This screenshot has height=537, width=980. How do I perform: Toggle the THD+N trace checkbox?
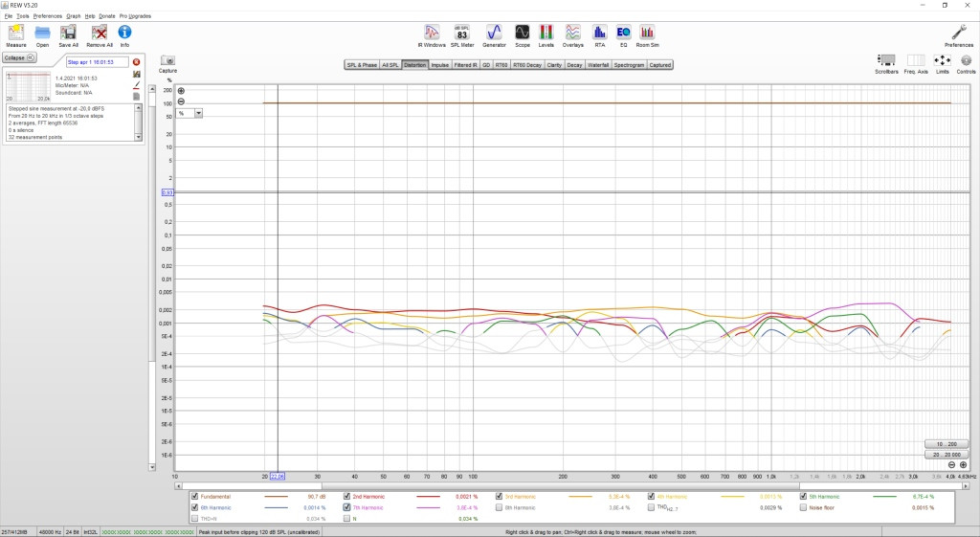pyautogui.click(x=195, y=519)
